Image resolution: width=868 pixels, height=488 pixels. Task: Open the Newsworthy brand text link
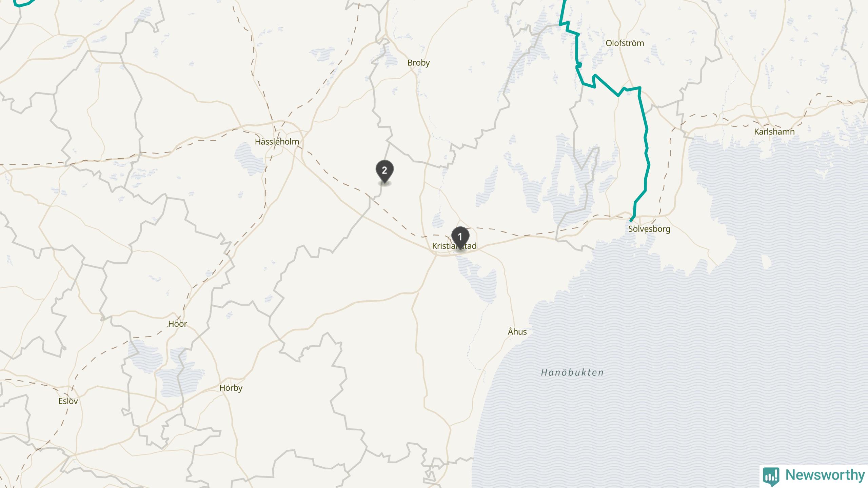click(x=825, y=475)
